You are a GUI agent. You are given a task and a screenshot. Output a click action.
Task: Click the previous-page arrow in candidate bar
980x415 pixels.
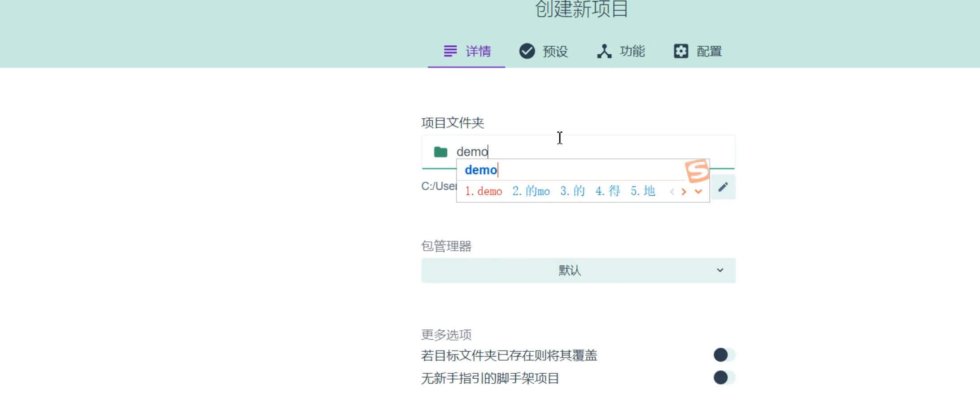tap(671, 191)
